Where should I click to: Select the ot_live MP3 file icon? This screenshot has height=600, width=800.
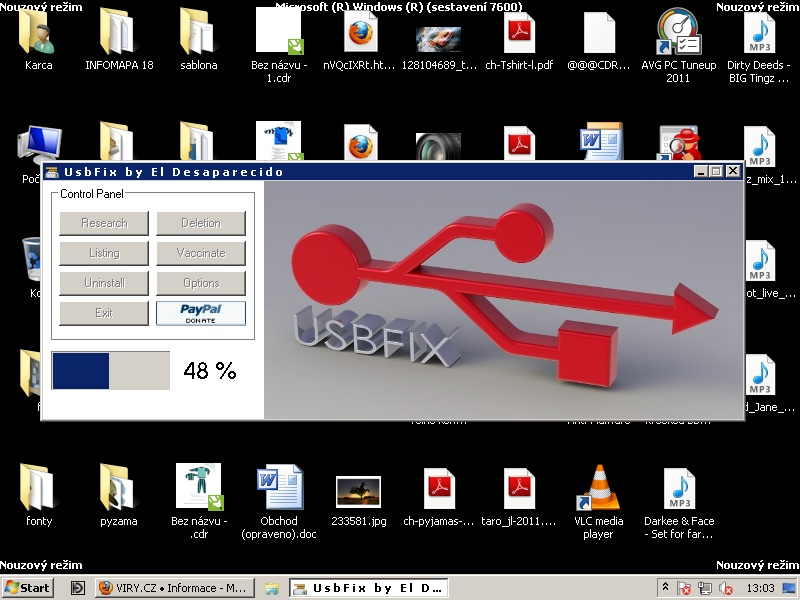pos(759,261)
